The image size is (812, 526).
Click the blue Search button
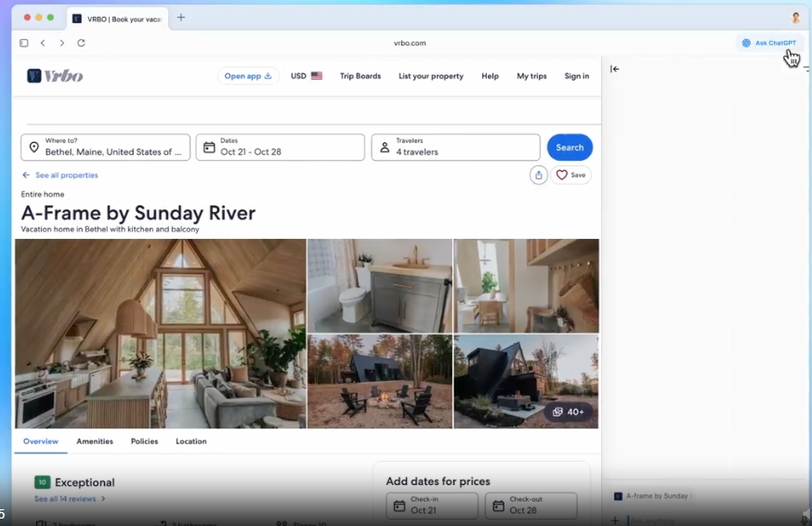pos(570,147)
